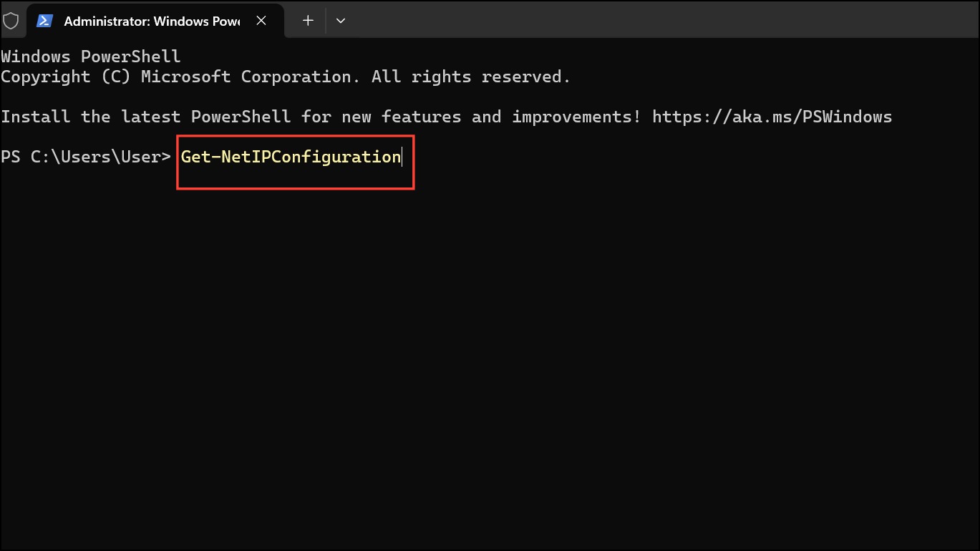980x551 pixels.
Task: Click the text cursor after Get-NetIPConfiguration
Action: tap(402, 157)
